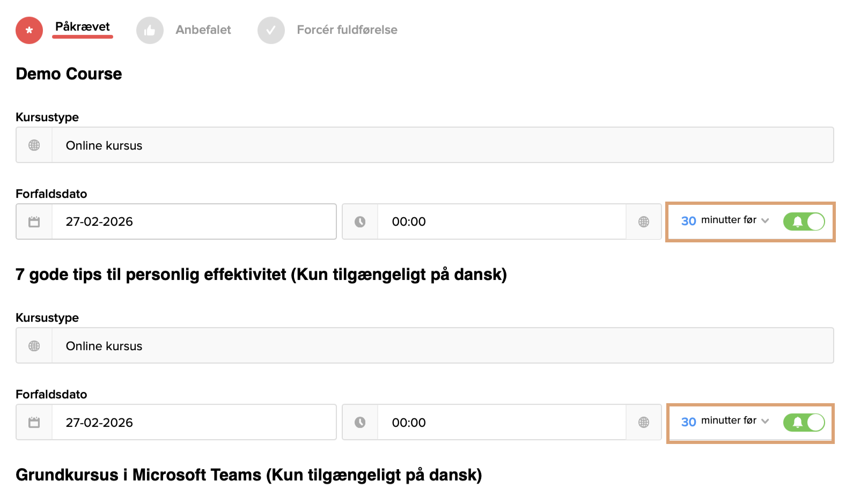
Task: Click globe timezone icon beside Demo Course time
Action: pos(644,222)
